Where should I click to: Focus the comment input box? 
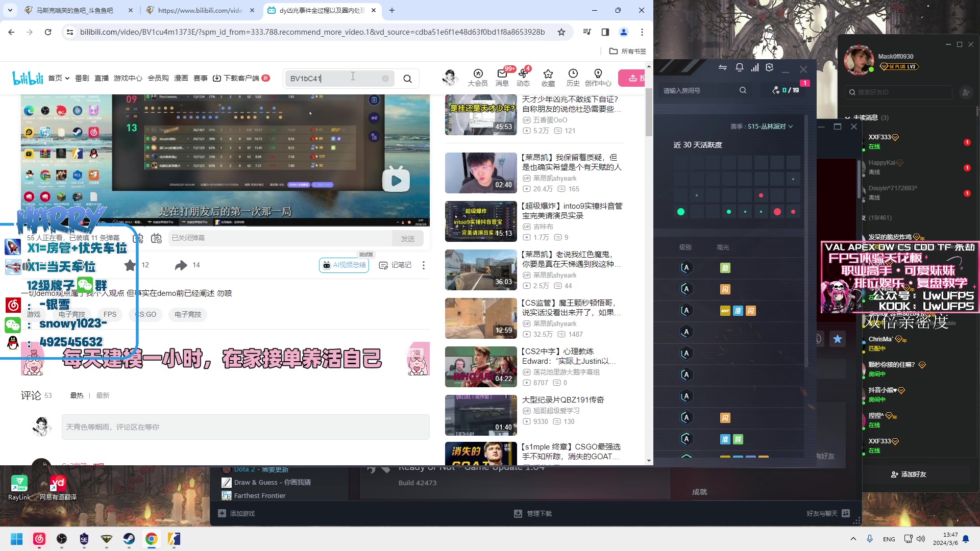[246, 427]
